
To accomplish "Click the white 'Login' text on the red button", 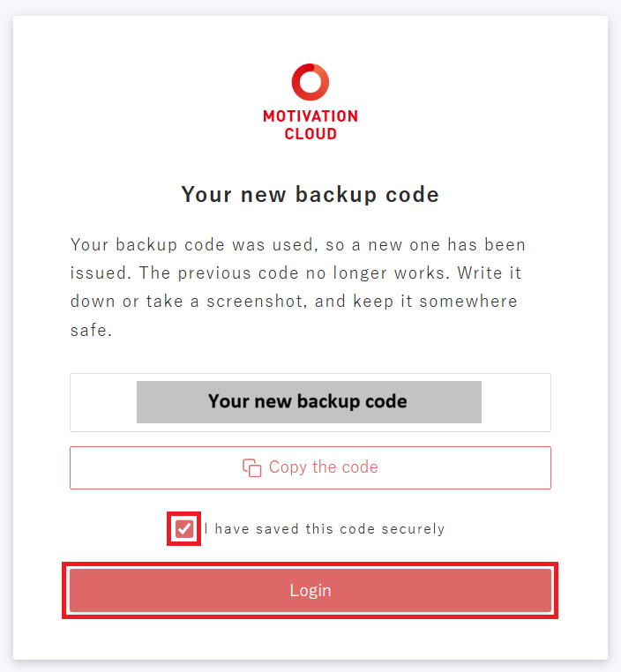I will 310,590.
